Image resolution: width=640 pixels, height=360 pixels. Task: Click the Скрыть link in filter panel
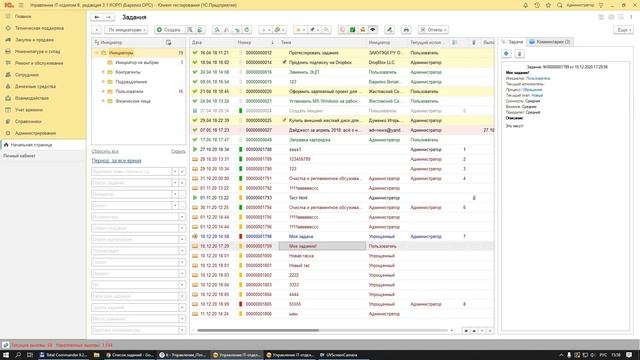pyautogui.click(x=178, y=151)
